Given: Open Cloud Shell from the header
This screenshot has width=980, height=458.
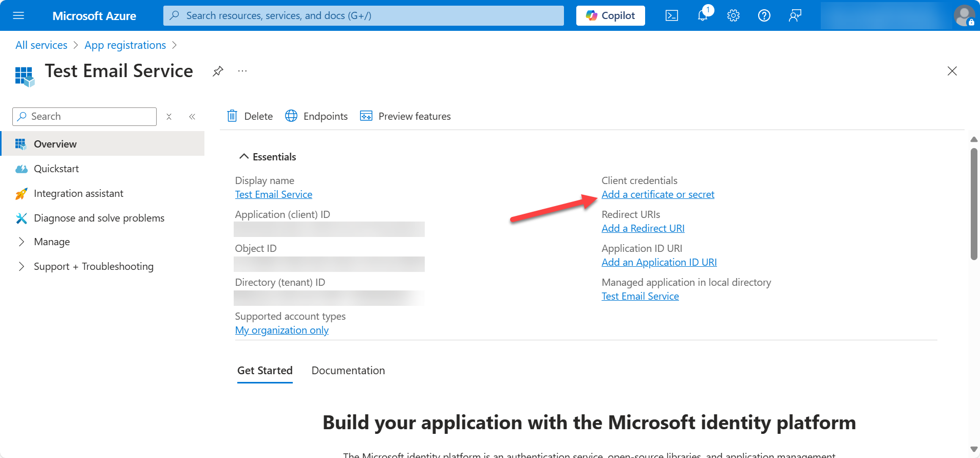Looking at the screenshot, I should pos(672,15).
